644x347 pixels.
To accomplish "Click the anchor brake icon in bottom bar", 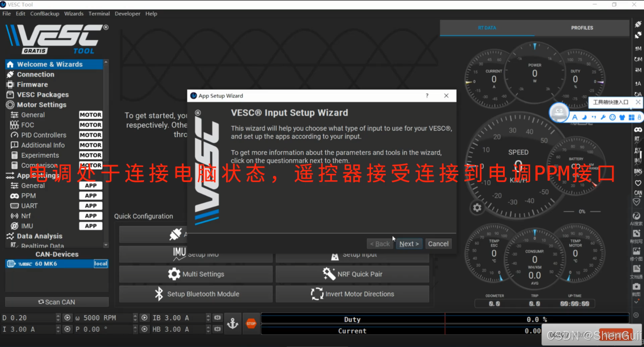I will point(233,323).
